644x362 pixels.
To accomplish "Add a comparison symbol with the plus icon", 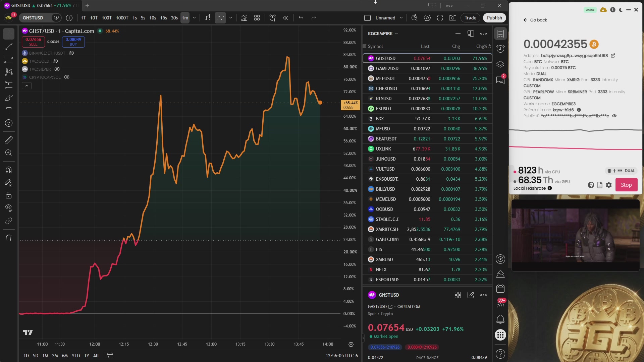I will click(69, 18).
